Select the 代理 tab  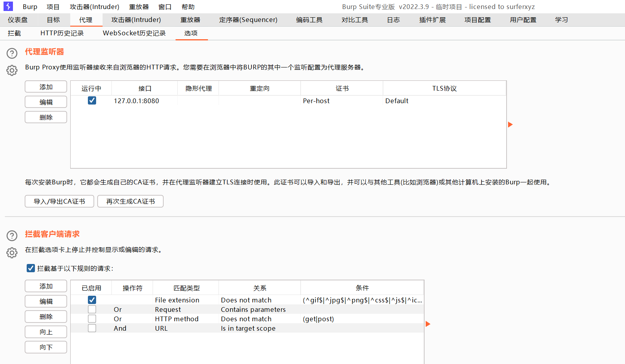point(86,20)
